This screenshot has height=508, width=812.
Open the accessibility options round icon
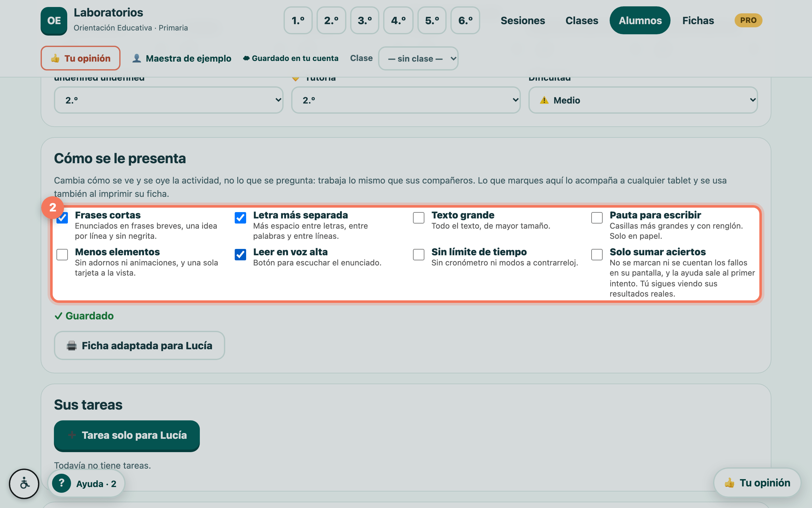(x=24, y=484)
